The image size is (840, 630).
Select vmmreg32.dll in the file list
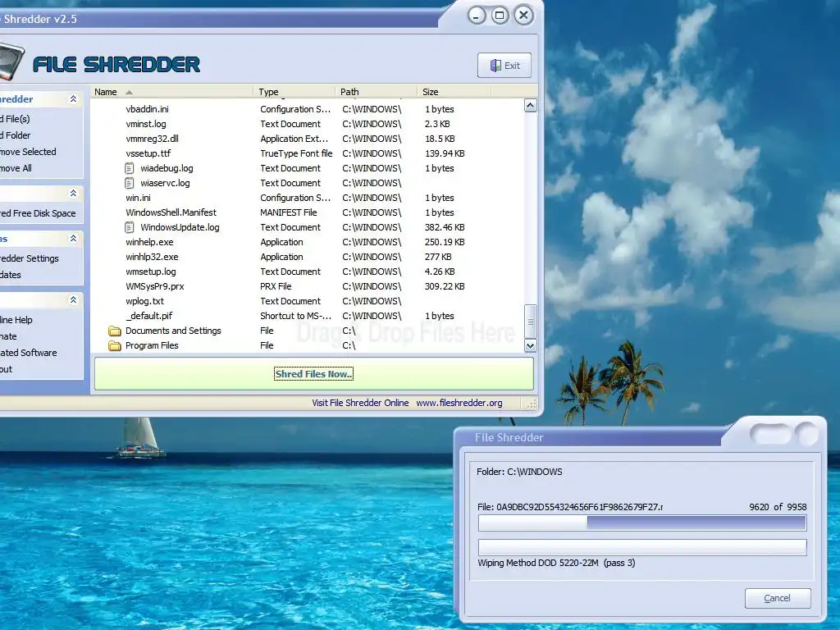click(x=152, y=139)
